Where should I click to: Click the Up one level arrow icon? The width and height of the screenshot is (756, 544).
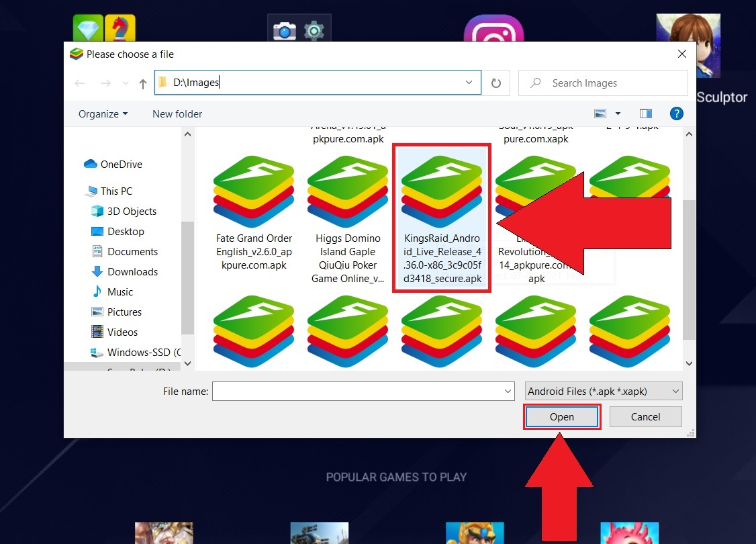coord(143,84)
